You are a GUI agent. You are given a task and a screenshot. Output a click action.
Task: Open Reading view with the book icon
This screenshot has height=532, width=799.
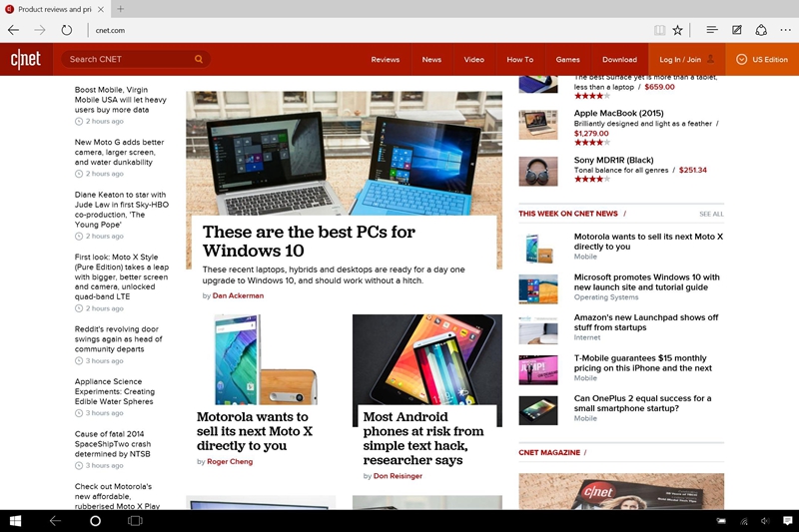click(x=658, y=30)
